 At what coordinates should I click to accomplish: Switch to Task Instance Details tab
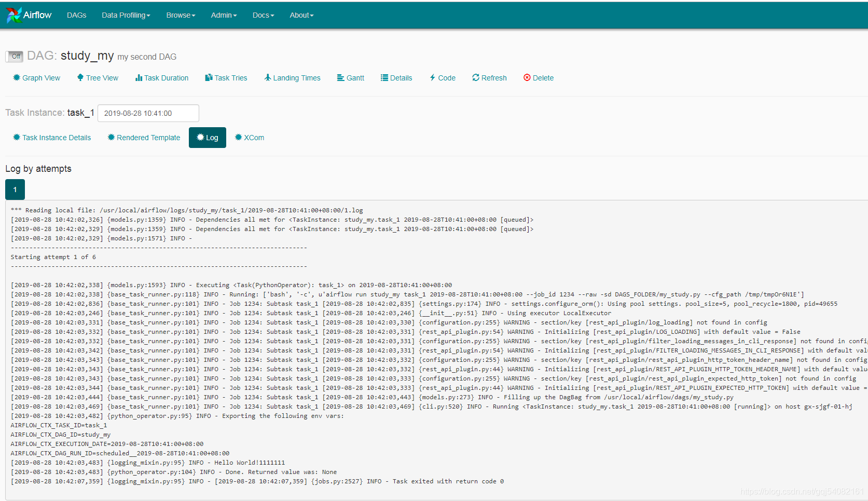(52, 138)
